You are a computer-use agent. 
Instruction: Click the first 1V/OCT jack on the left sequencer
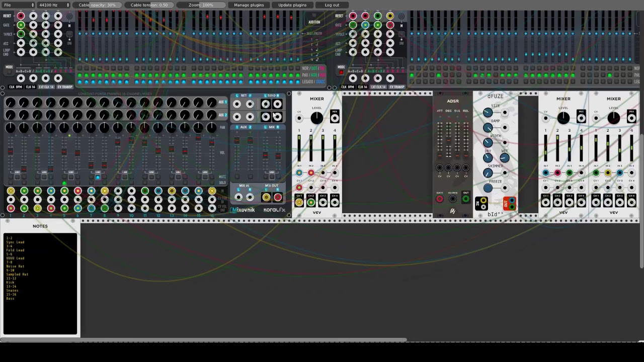[21, 34]
